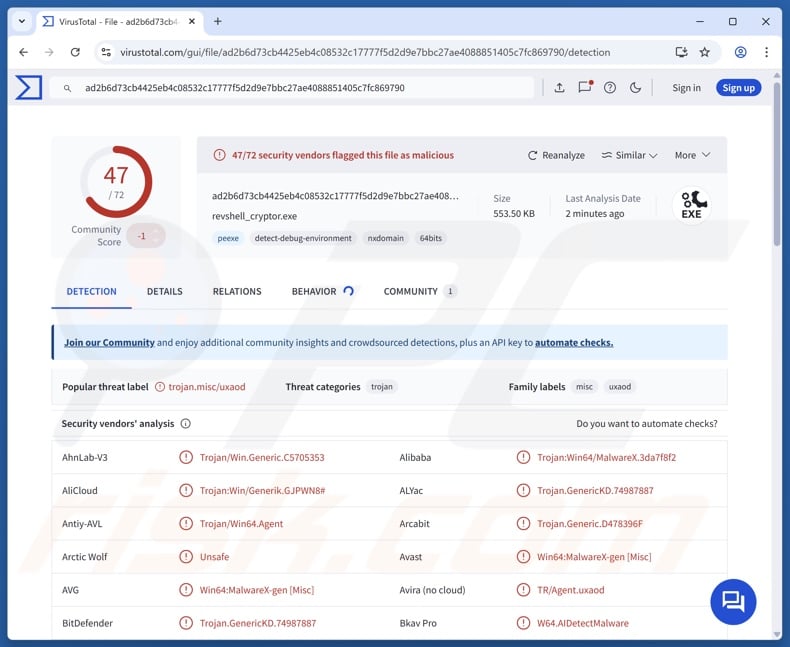
Task: Reload the page with refresh icon
Action: (x=75, y=52)
